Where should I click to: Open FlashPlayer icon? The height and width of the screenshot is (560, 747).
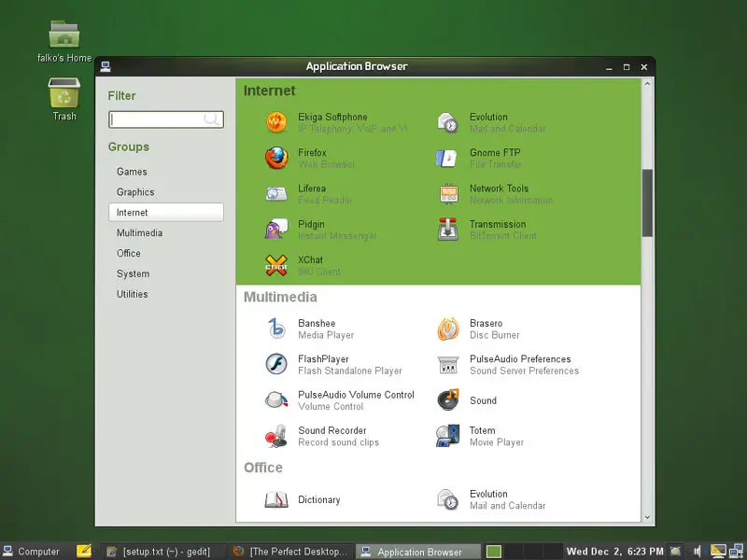point(276,364)
